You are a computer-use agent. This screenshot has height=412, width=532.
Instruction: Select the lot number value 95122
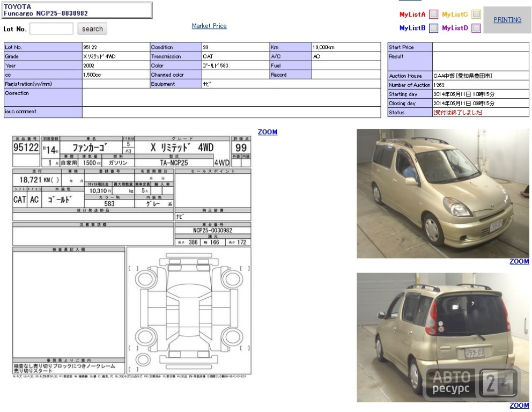tap(90, 47)
